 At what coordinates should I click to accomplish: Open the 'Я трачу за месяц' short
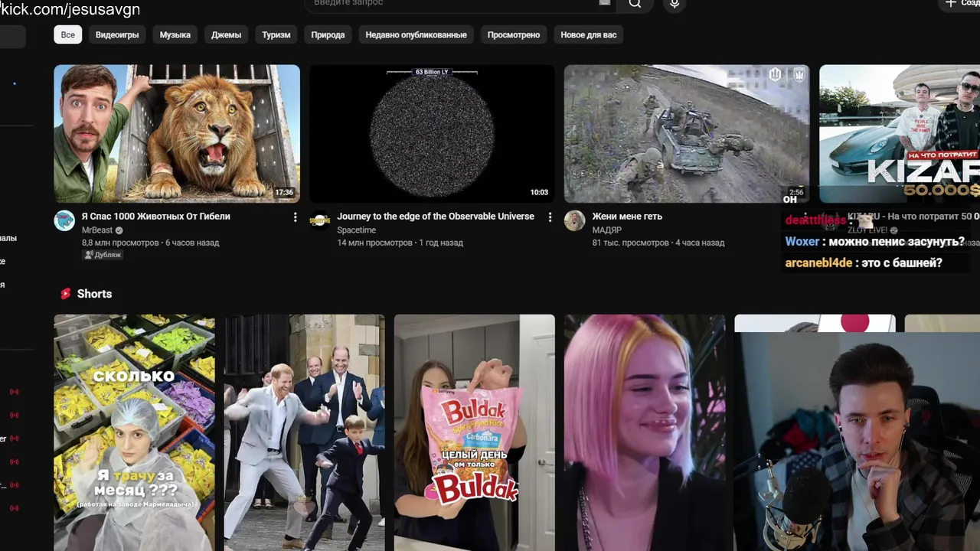click(134, 432)
